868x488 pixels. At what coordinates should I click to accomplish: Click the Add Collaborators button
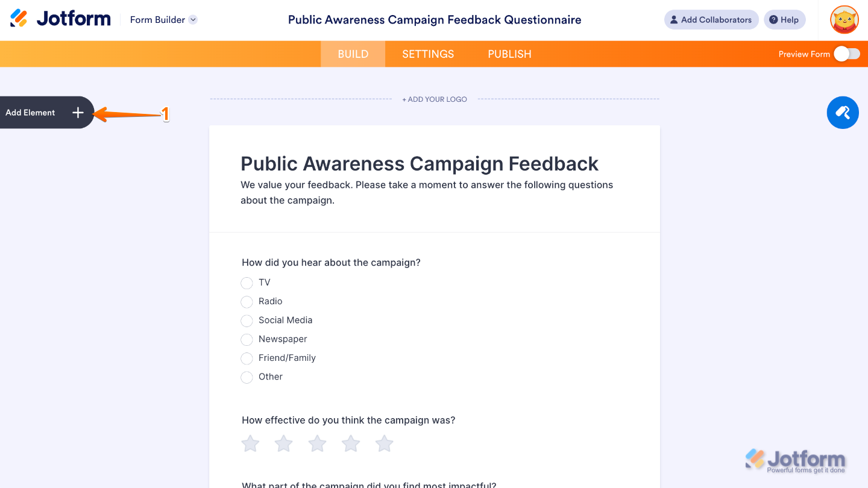pyautogui.click(x=711, y=20)
